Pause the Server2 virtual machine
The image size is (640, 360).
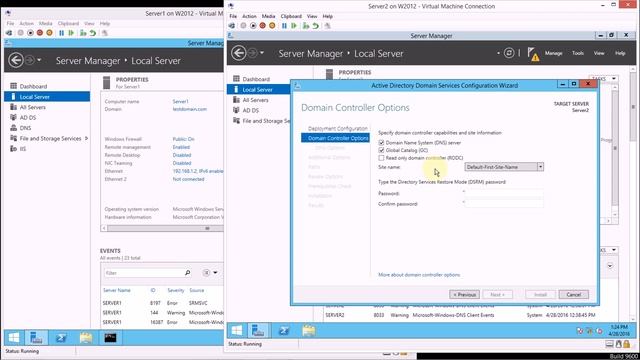coord(284,26)
